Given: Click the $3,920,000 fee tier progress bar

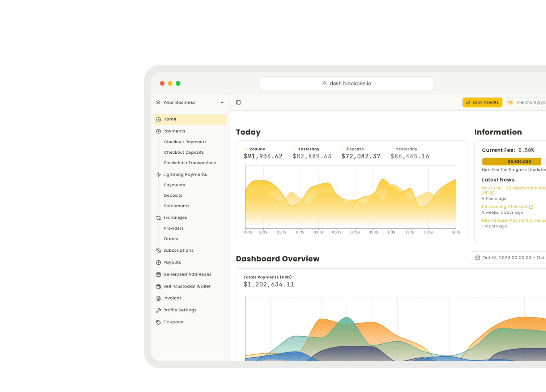Looking at the screenshot, I should [x=514, y=162].
